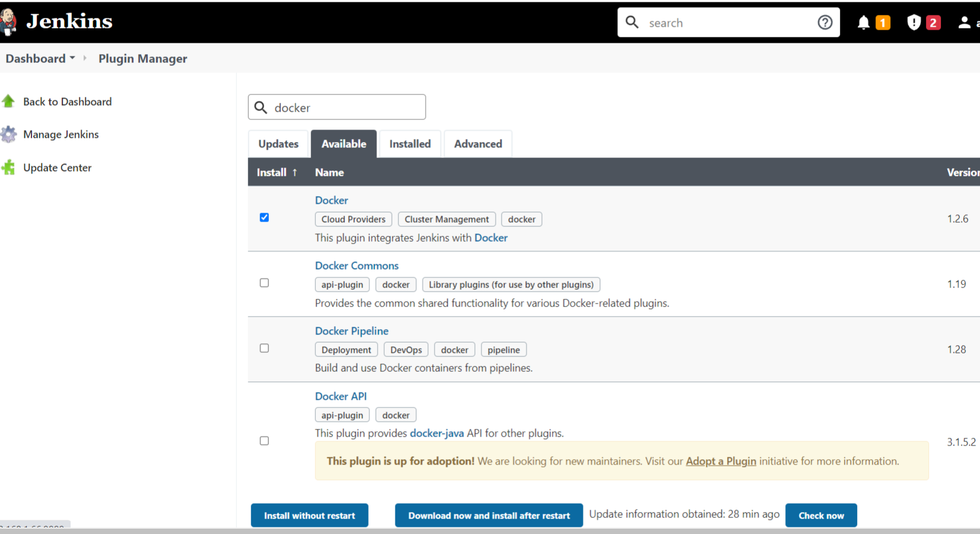Open the Adopt a Plugin link
Screen dimensions: 980x534
coord(721,461)
